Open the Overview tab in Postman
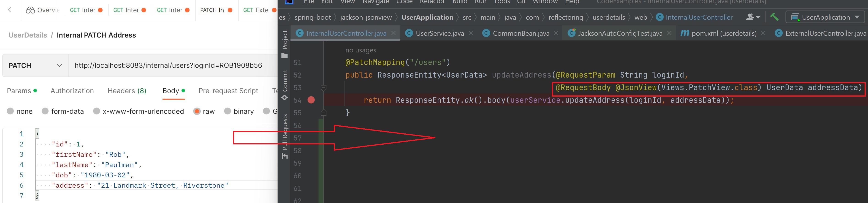Screen dimensions: 868x203 pos(42,10)
